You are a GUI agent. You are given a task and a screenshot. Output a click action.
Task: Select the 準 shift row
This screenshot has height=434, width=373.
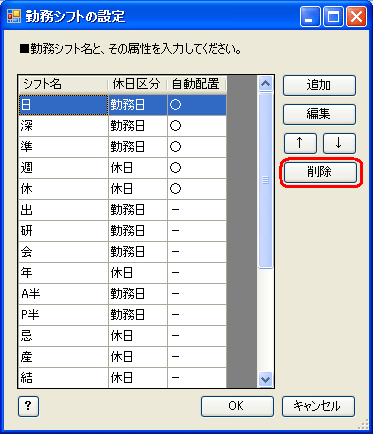pos(123,147)
